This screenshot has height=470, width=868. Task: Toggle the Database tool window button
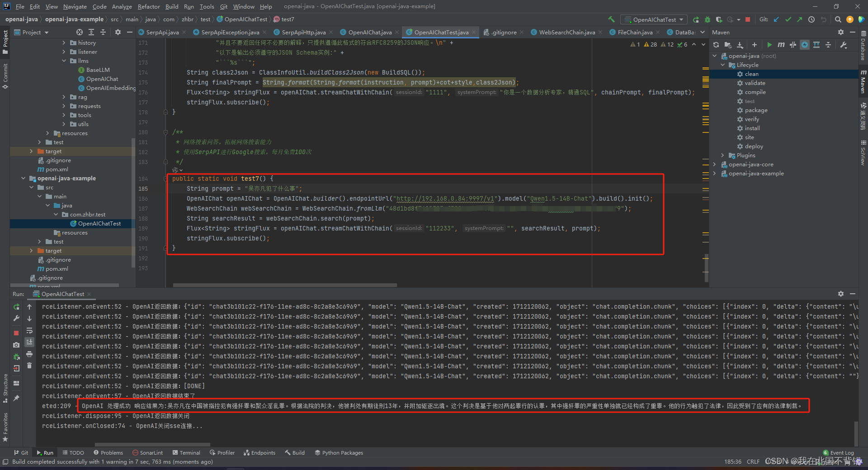(863, 45)
